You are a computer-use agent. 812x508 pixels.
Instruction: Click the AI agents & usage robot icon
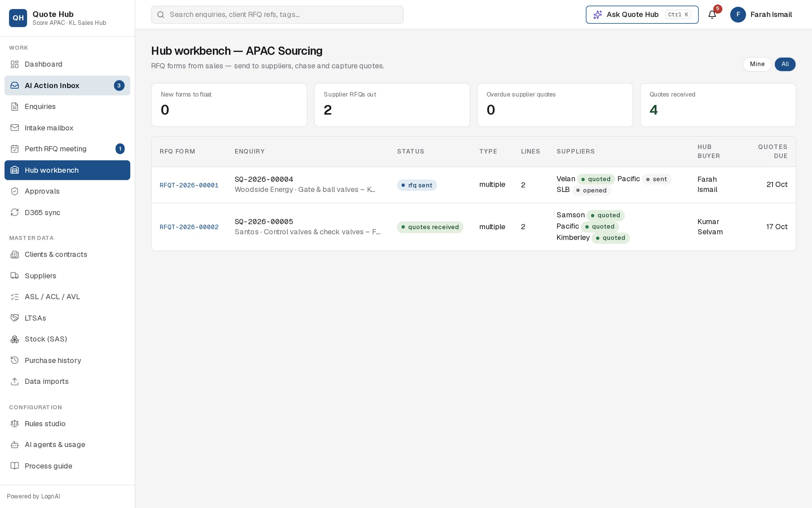click(x=15, y=445)
